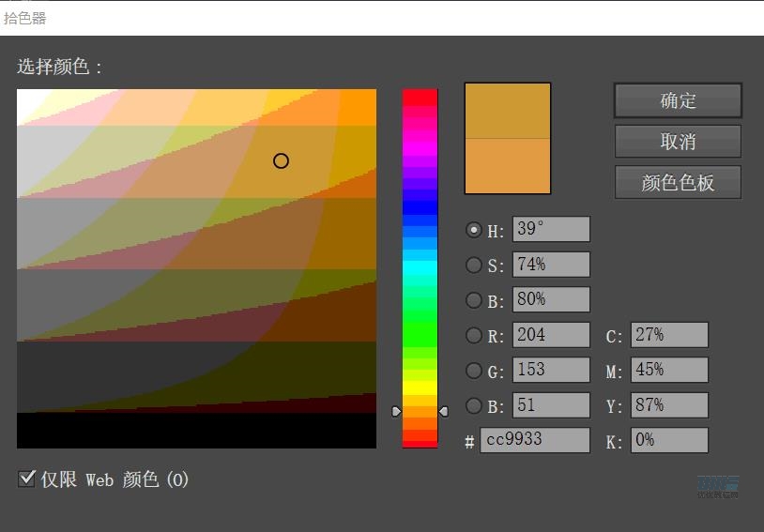Screen dimensions: 764x532
Task: Click the hex color cc9933 field
Action: 534,440
